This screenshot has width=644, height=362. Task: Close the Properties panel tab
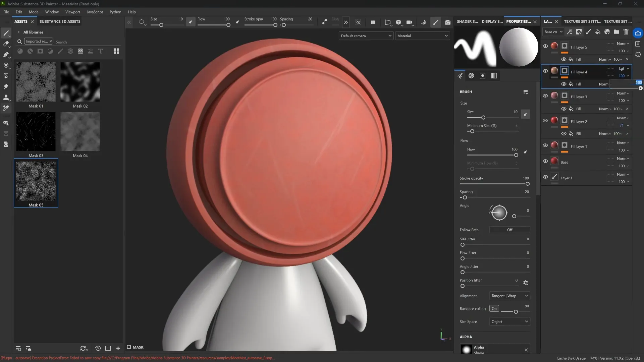(535, 21)
